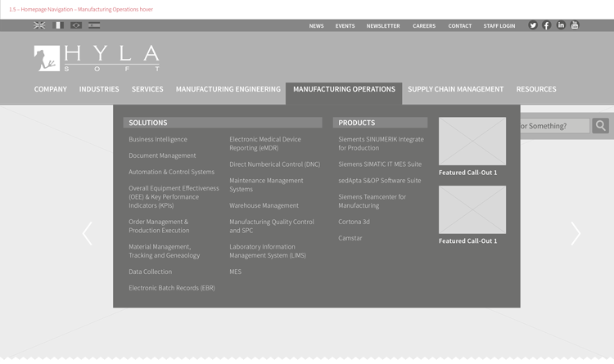Open the Contact link

460,26
